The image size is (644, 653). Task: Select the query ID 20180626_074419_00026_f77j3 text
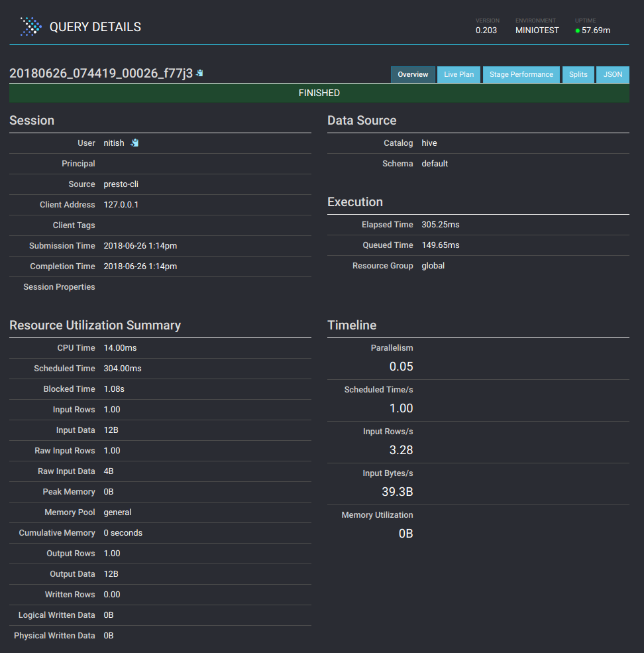click(x=101, y=74)
